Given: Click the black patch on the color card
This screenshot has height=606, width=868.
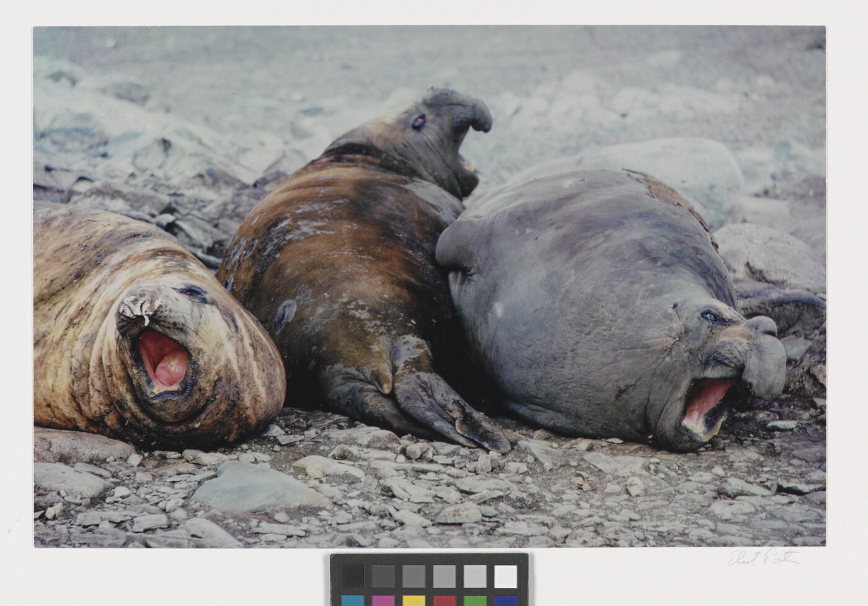Looking at the screenshot, I should pos(352,576).
